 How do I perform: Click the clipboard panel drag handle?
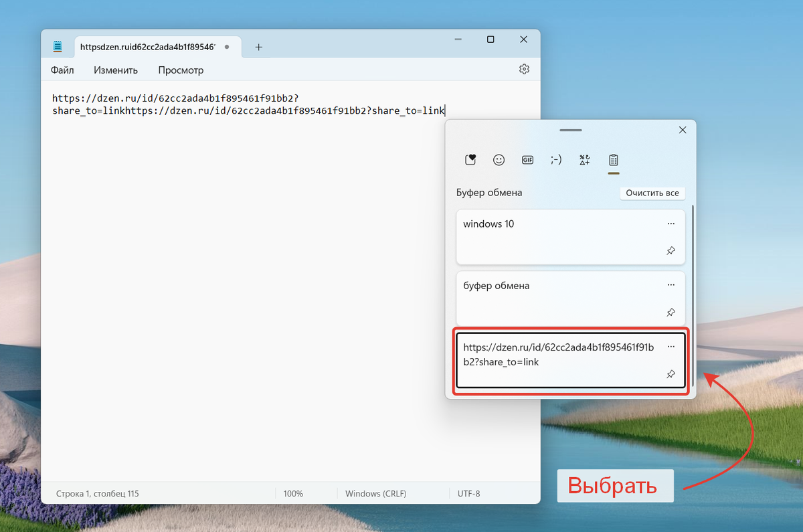pos(571,130)
